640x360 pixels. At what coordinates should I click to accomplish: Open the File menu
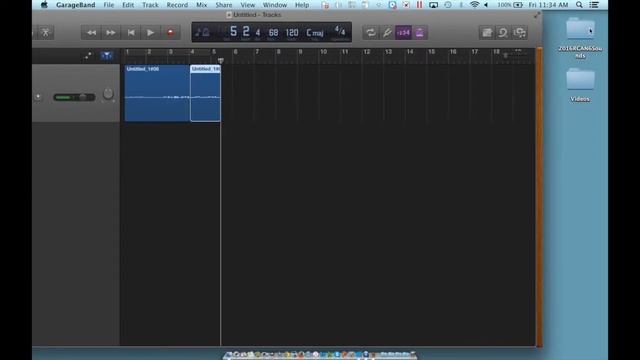[x=109, y=5]
